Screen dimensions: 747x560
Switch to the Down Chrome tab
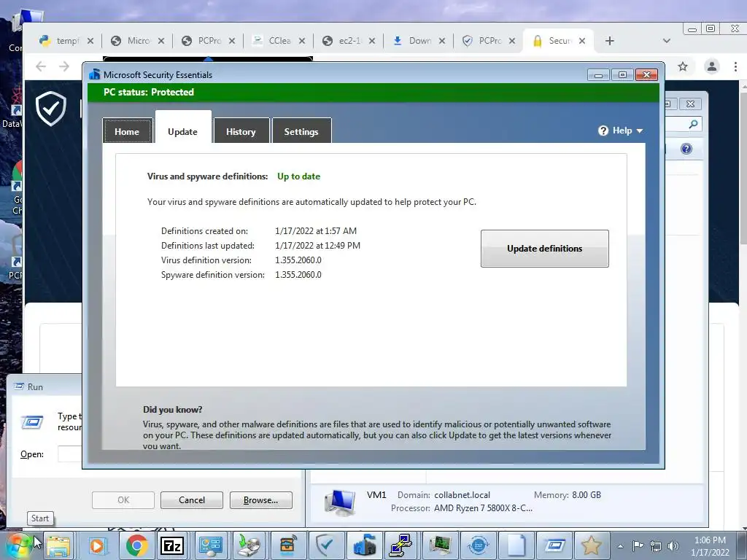[419, 41]
